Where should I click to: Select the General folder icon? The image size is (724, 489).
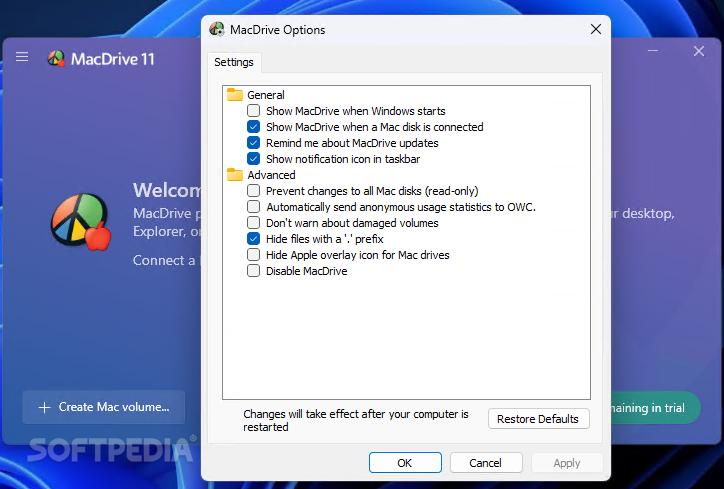[x=235, y=95]
